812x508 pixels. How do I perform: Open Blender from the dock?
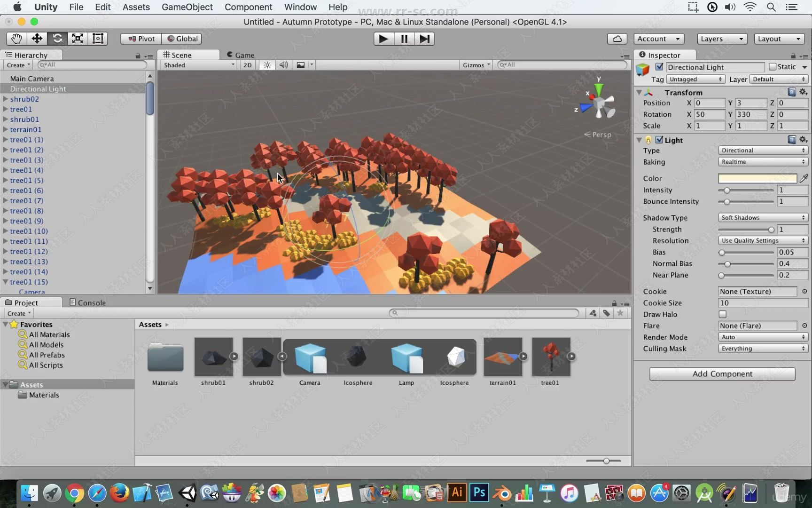[502, 493]
